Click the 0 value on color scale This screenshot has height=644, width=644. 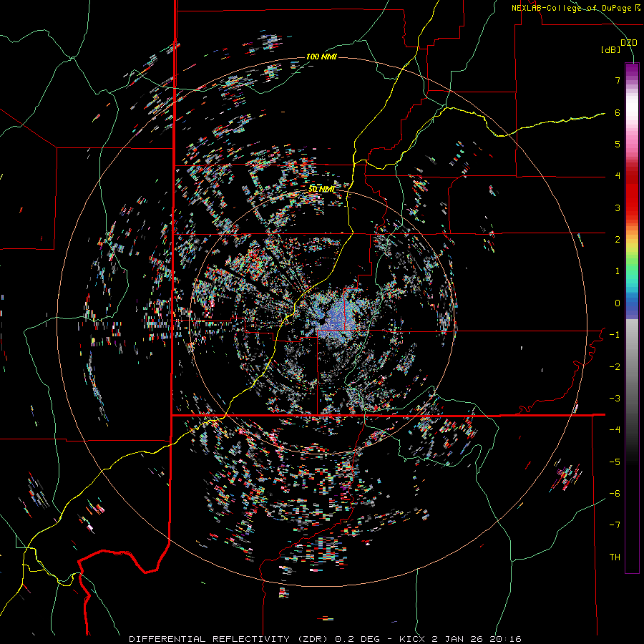(618, 303)
